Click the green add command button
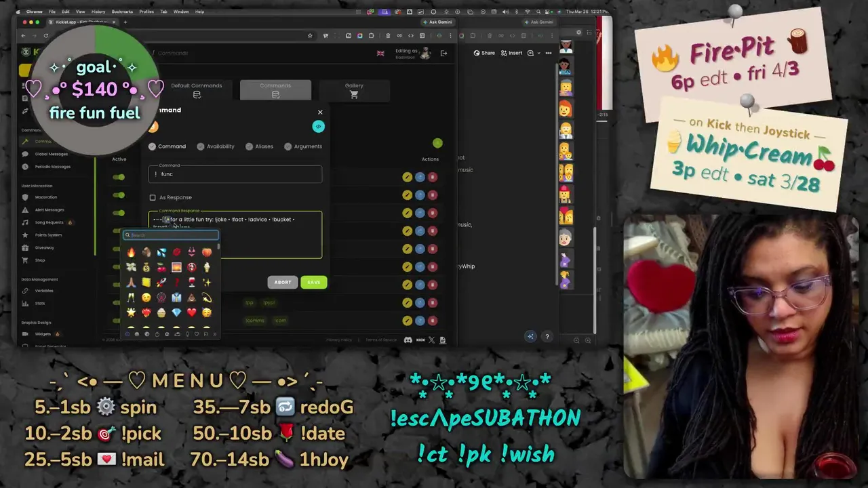 click(x=437, y=143)
